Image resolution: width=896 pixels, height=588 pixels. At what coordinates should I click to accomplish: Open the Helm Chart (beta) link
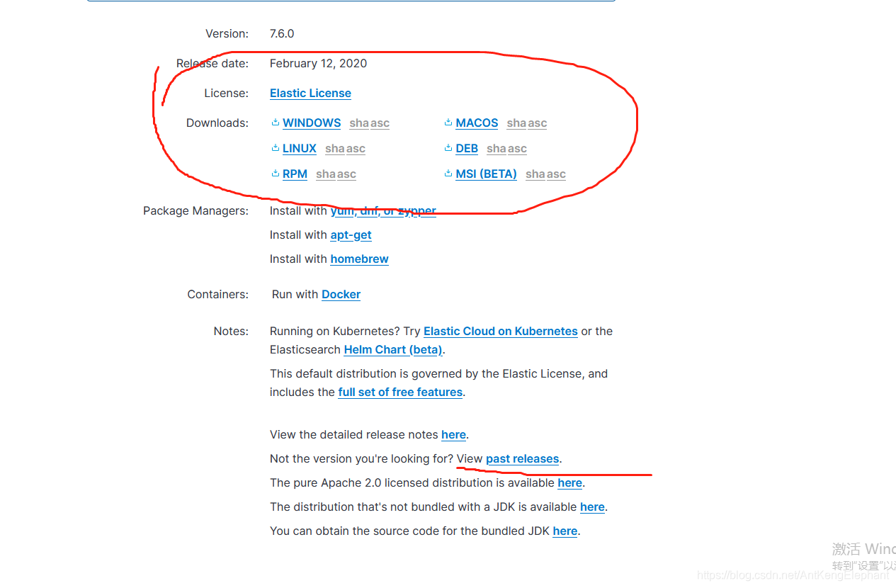(394, 350)
